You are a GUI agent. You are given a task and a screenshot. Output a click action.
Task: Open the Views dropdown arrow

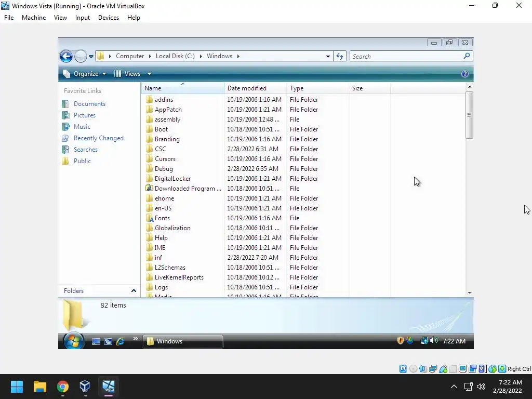pyautogui.click(x=149, y=74)
